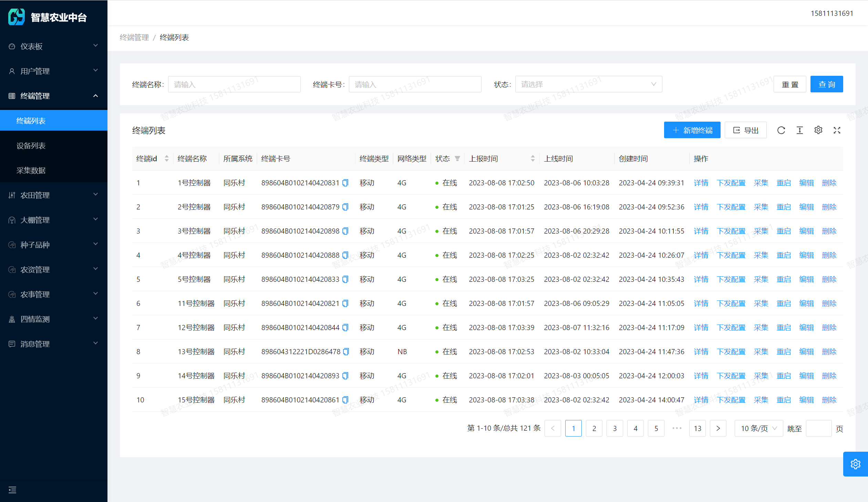Sort by 上报时间 column arrows
868x502 pixels.
click(x=533, y=158)
